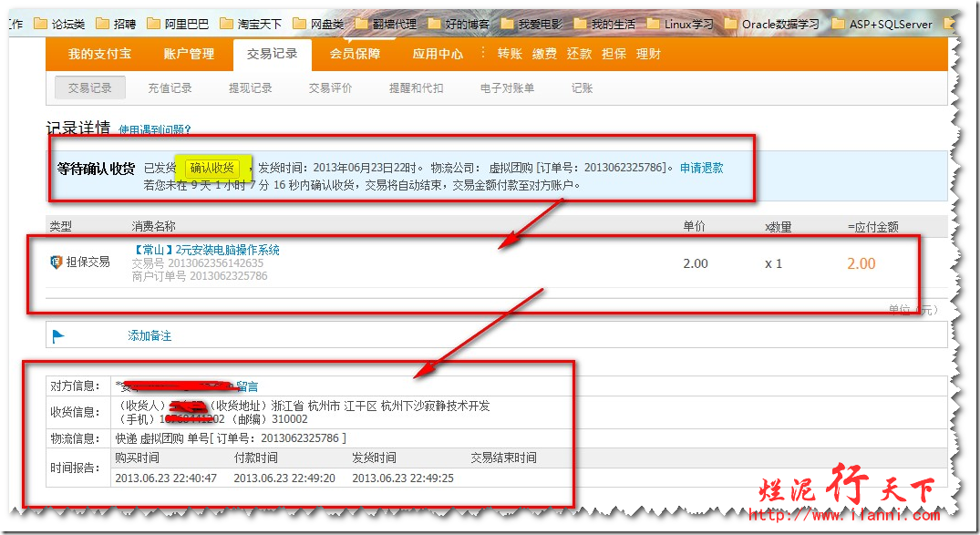Click the 申请退款 link
The height and width of the screenshot is (535, 980).
coord(702,168)
